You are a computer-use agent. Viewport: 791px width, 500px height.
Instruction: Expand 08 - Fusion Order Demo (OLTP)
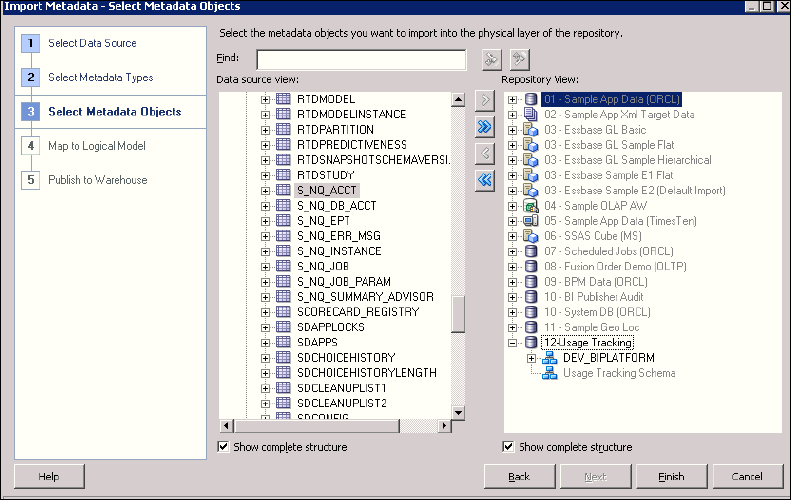(x=513, y=267)
